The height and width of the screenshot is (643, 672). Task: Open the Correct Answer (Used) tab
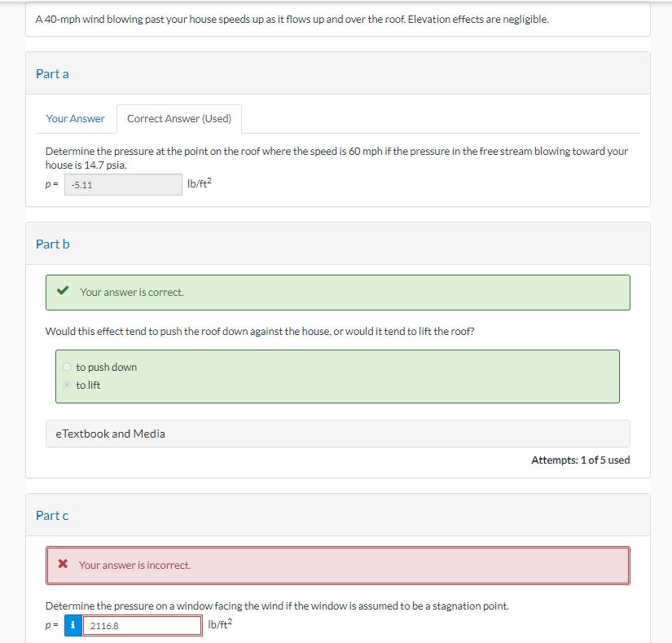pyautogui.click(x=178, y=118)
